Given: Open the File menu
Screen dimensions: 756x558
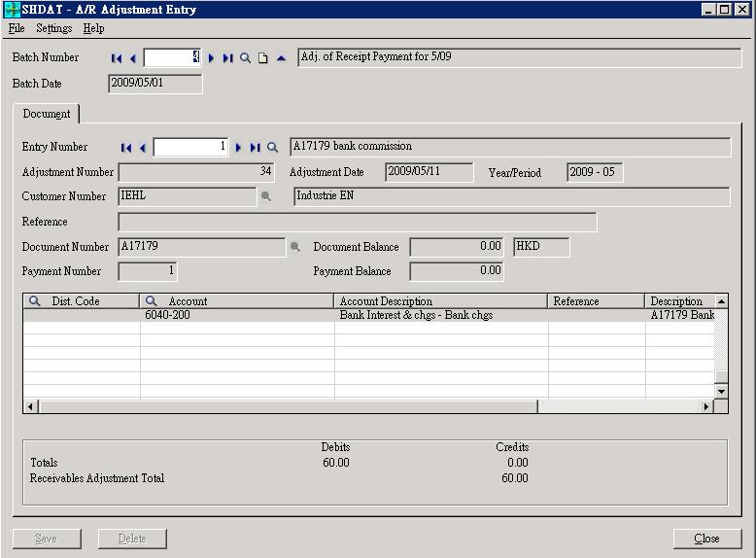Looking at the screenshot, I should pyautogui.click(x=17, y=29).
